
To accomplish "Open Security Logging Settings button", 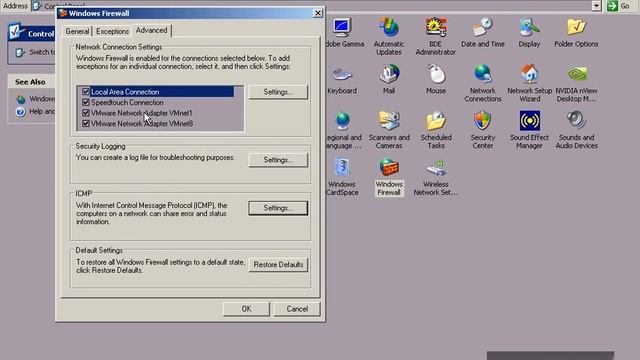I will tap(278, 160).
